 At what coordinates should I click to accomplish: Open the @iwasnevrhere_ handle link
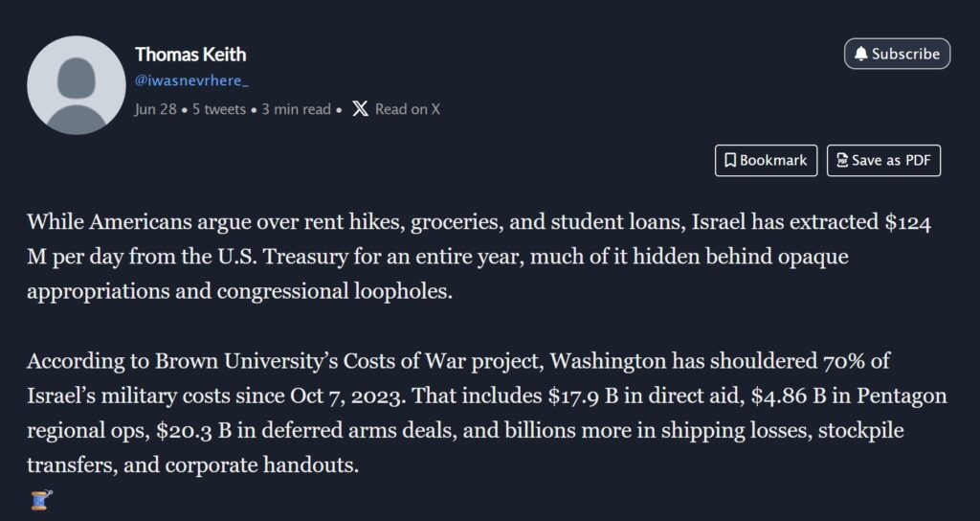click(191, 81)
